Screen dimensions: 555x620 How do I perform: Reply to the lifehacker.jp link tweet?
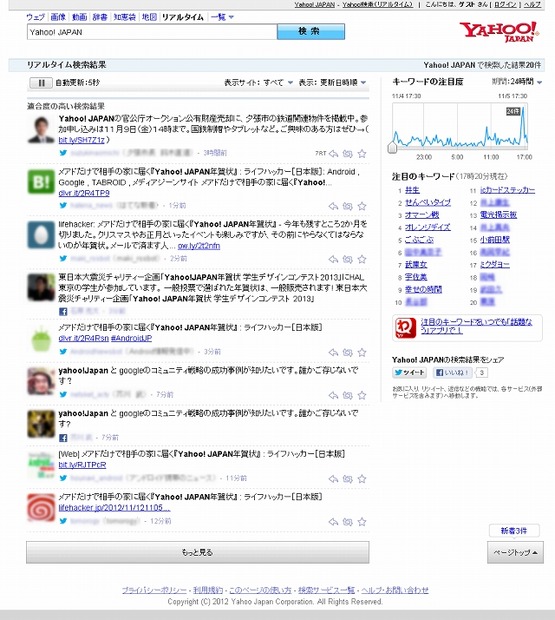pos(333,522)
